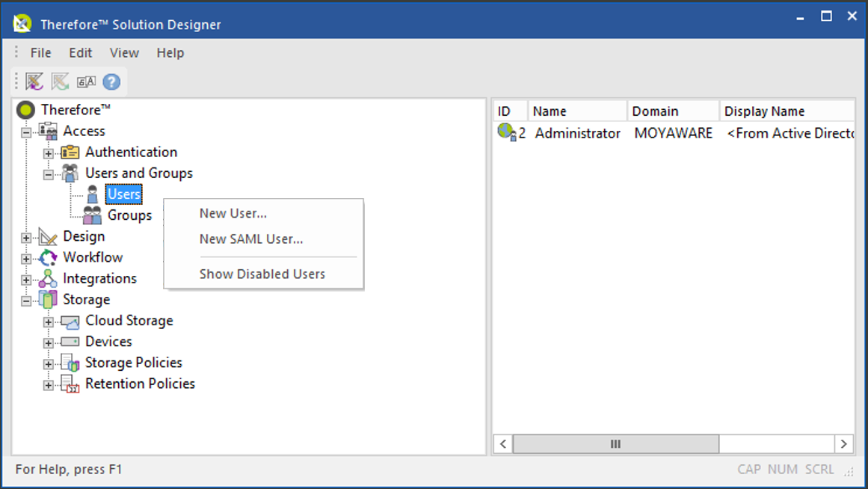Screen dimensions: 868x489
Task: Expand the Design tree node
Action: pyautogui.click(x=25, y=236)
